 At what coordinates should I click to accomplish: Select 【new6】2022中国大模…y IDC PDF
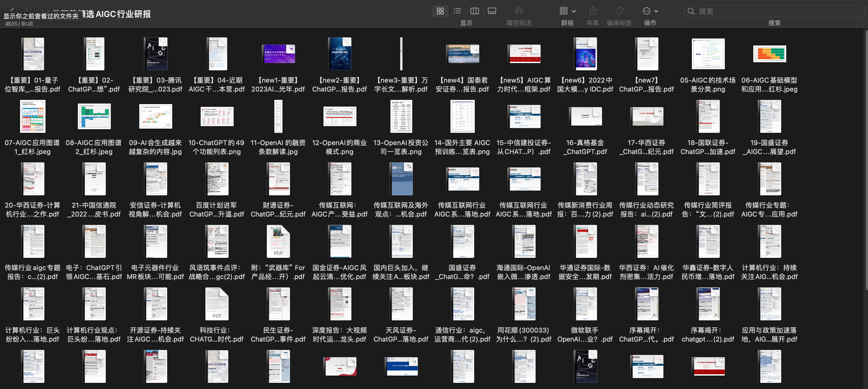point(585,54)
